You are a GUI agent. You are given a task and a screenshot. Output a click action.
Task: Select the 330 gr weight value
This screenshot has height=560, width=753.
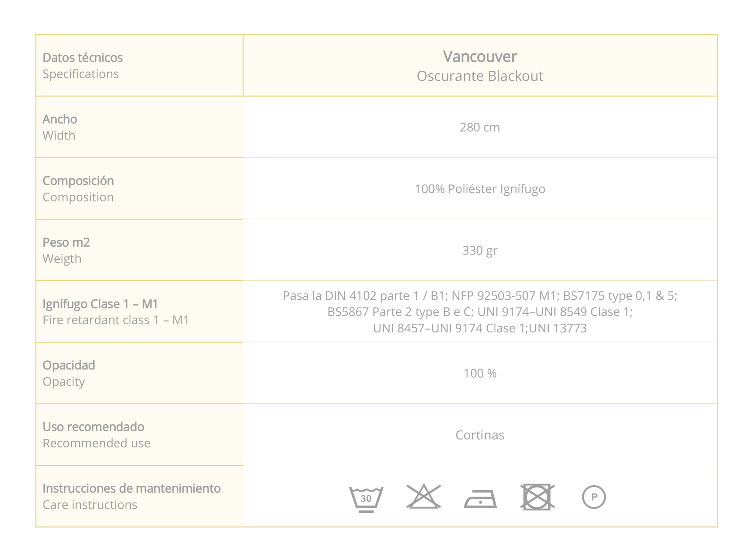coord(480,251)
